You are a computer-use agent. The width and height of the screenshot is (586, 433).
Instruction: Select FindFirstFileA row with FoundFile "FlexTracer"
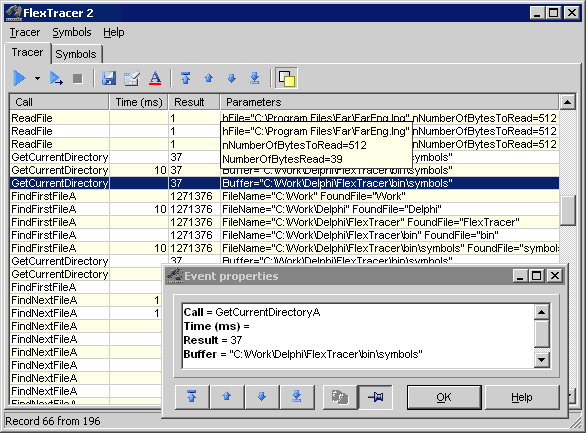[x=284, y=222]
